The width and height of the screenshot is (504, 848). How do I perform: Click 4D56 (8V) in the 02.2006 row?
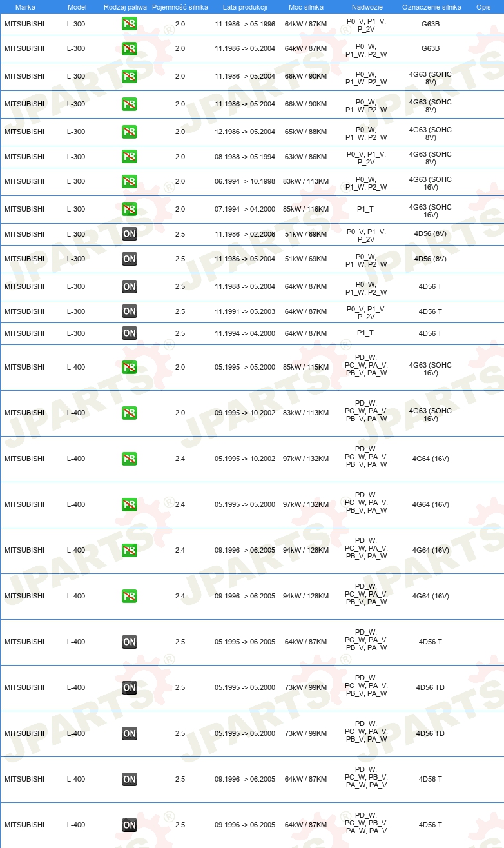[x=431, y=234]
